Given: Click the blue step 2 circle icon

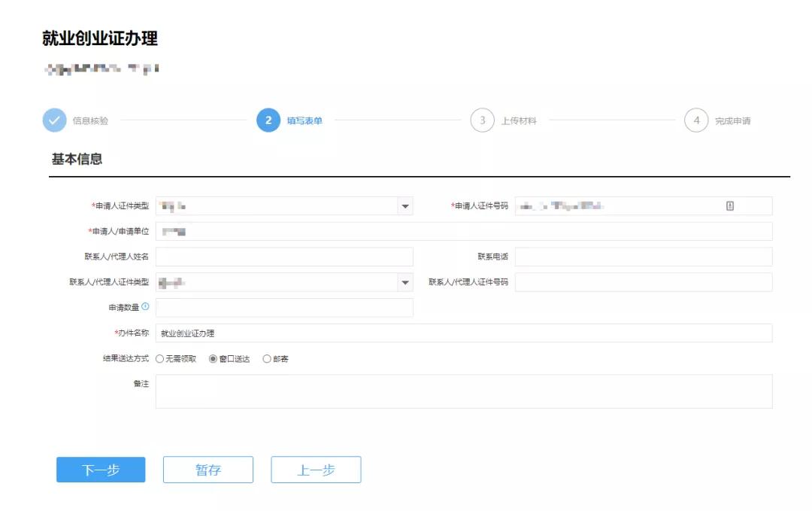Looking at the screenshot, I should tap(268, 120).
